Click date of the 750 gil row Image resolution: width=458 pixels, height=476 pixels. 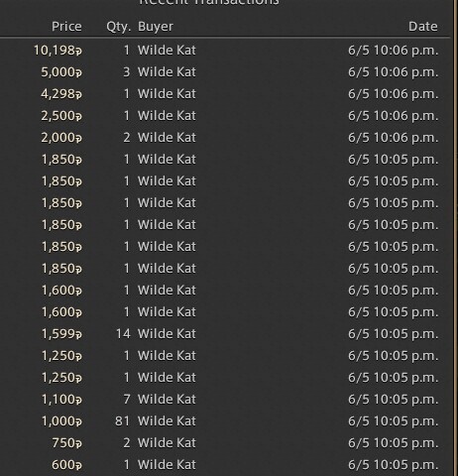point(394,443)
